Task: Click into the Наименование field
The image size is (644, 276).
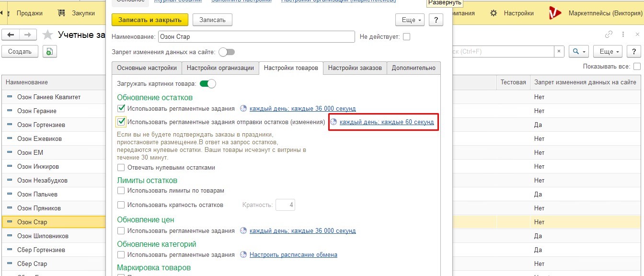Action: [x=256, y=36]
